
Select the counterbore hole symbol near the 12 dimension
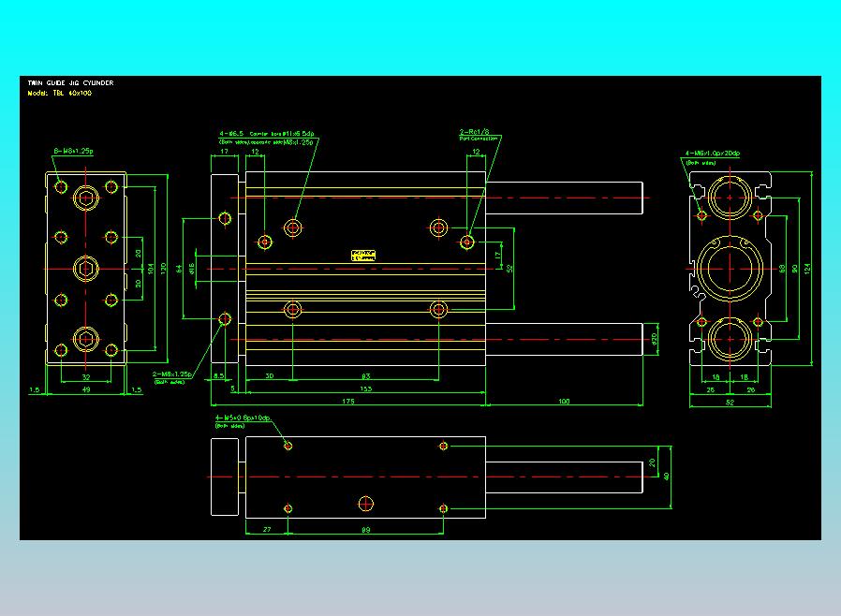[x=293, y=227]
